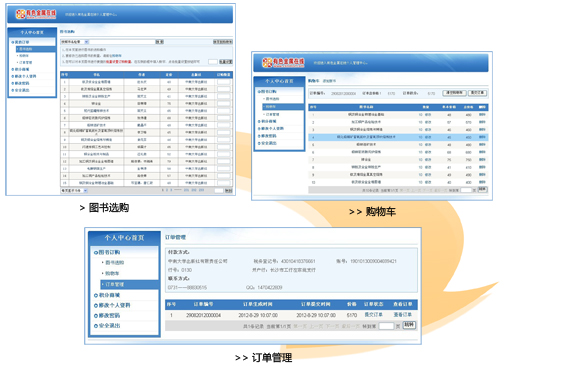
Task: Click 个人中心首页 header in the cart panel
Action: (x=279, y=81)
